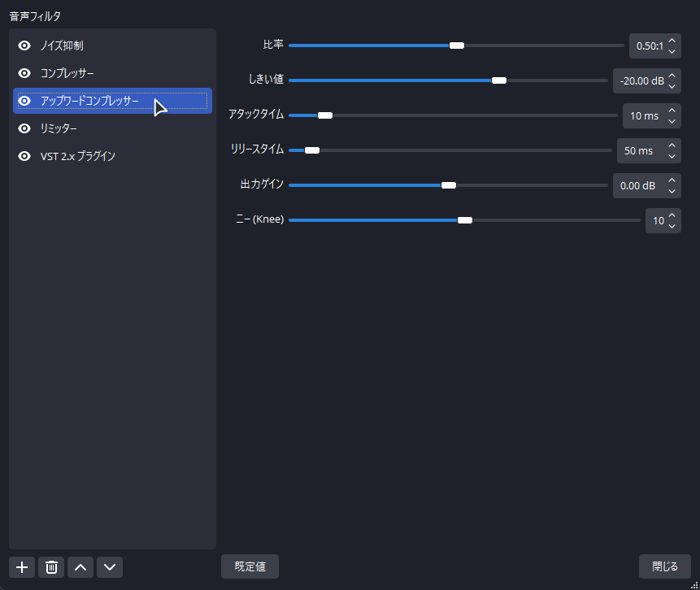Click the しきい値 dB input field
The image size is (700, 590).
[x=641, y=80]
